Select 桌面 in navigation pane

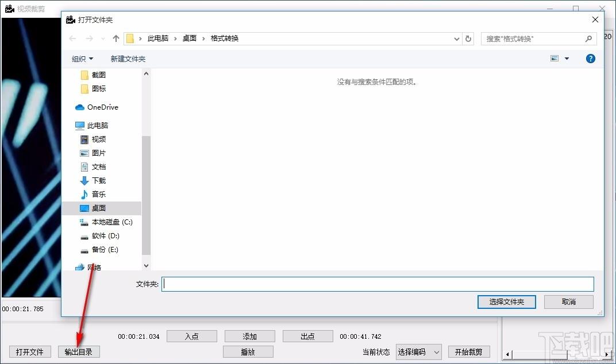[101, 208]
